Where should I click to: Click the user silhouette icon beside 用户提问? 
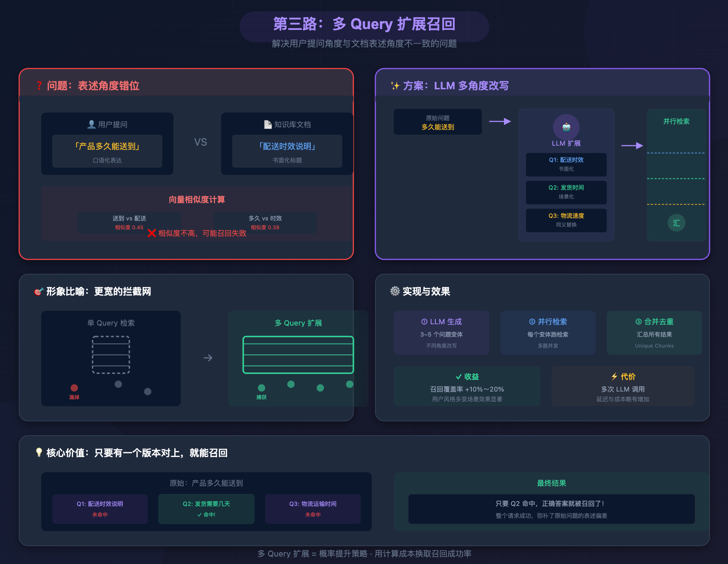point(92,125)
